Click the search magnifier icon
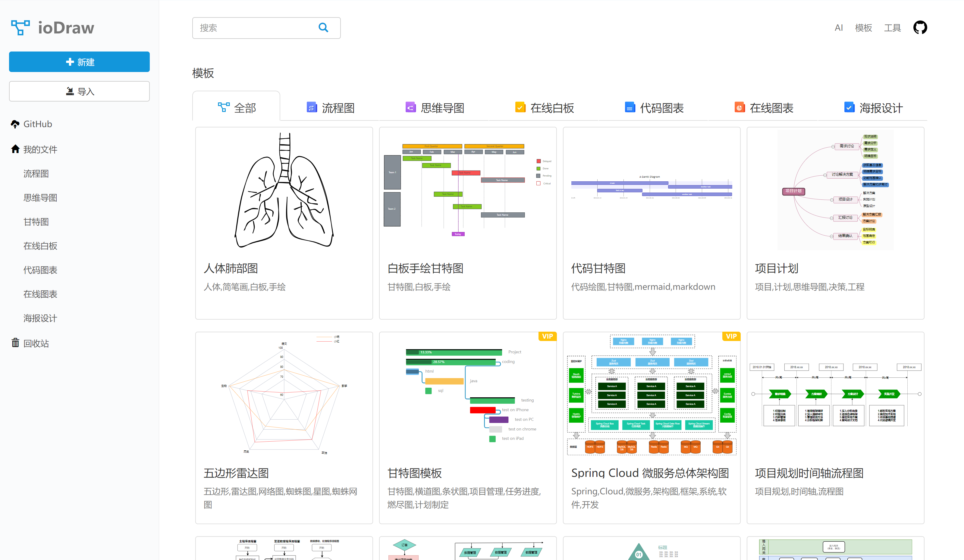The height and width of the screenshot is (560, 964). point(323,27)
